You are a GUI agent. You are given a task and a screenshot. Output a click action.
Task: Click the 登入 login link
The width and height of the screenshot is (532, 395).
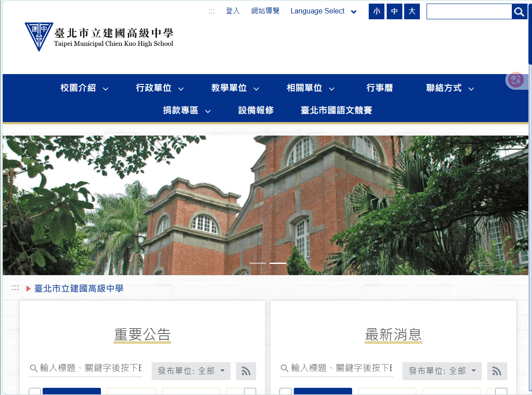point(233,11)
